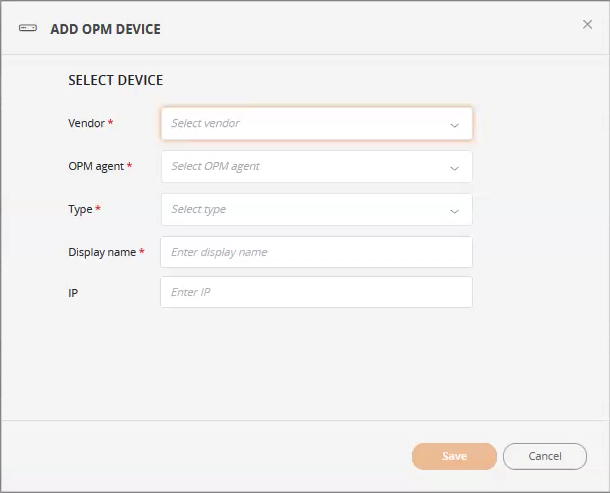Click the IP field label

pos(73,293)
